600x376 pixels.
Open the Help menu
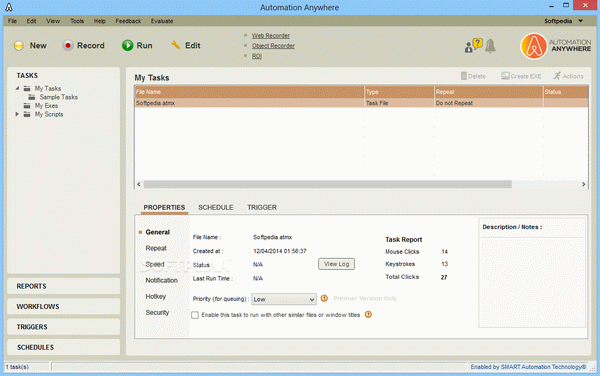coord(99,21)
